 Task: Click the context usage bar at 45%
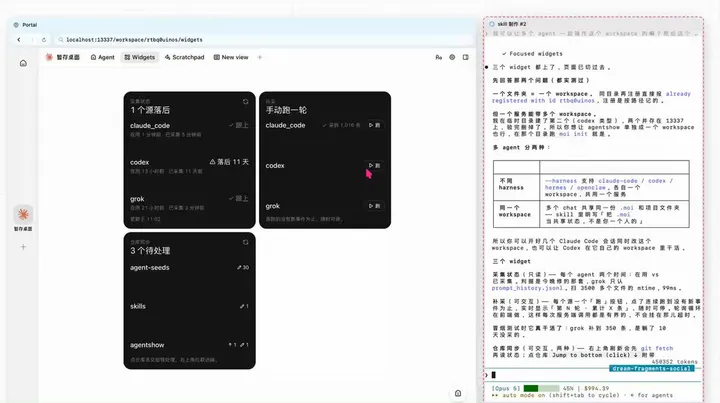(x=541, y=388)
